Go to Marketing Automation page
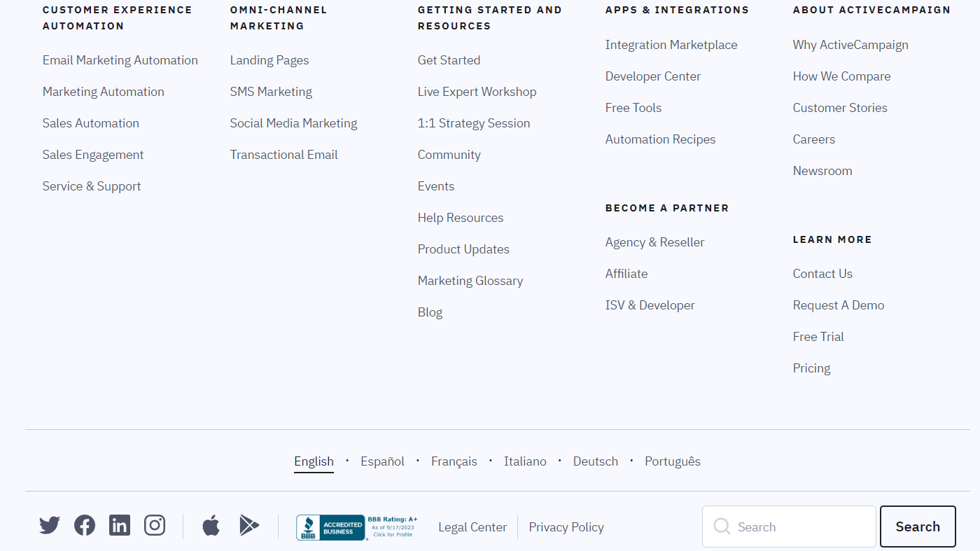 [104, 92]
